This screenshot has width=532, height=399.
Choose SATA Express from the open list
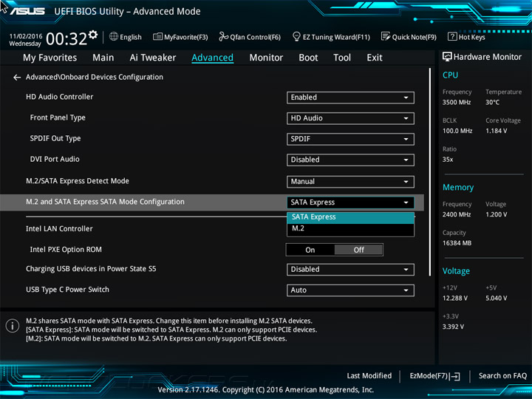pyautogui.click(x=350, y=217)
